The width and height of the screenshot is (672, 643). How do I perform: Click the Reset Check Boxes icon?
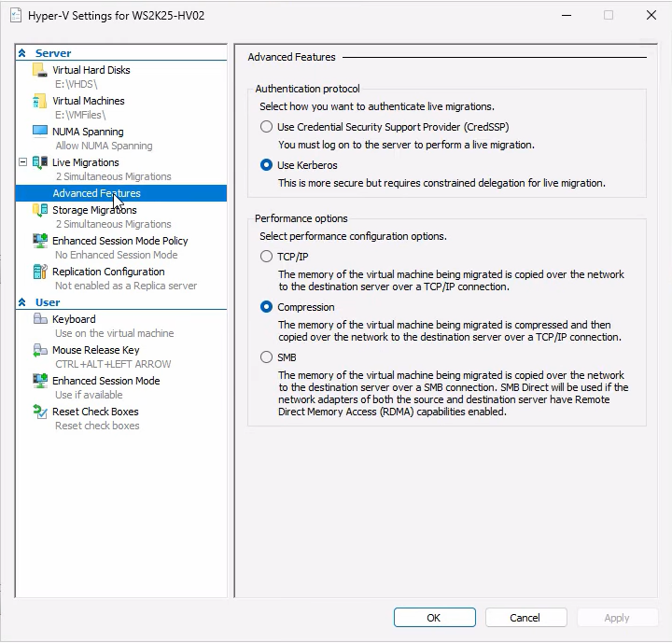40,412
